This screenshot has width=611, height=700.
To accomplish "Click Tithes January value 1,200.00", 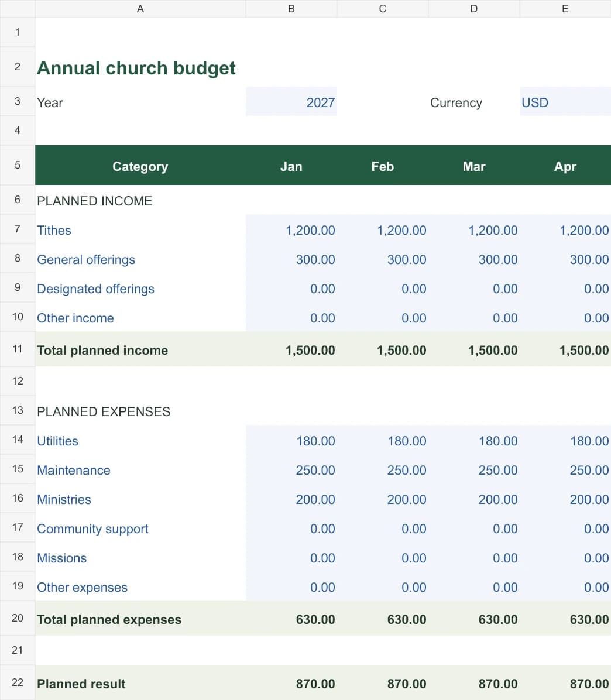I will pyautogui.click(x=291, y=229).
